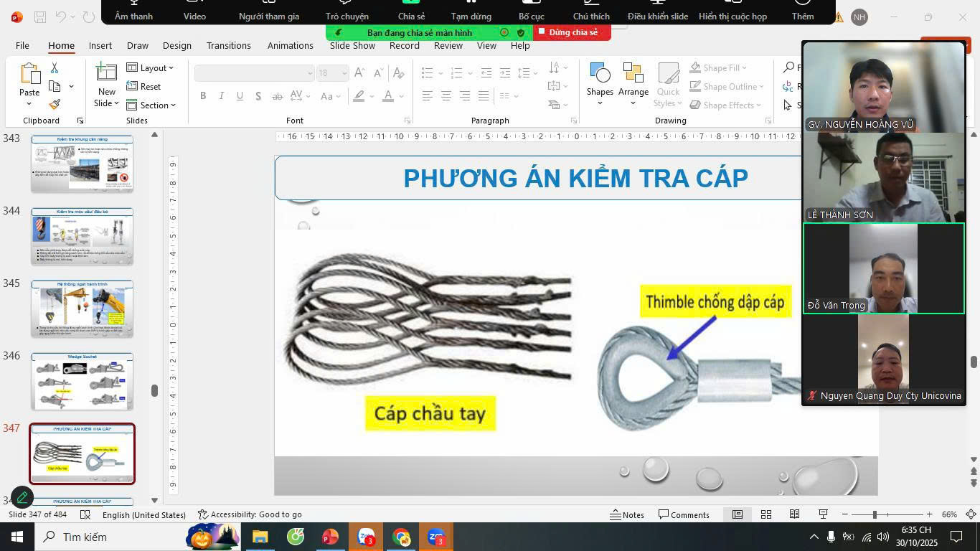Expand the Layout dropdown
The height and width of the screenshot is (551, 980).
[151, 67]
